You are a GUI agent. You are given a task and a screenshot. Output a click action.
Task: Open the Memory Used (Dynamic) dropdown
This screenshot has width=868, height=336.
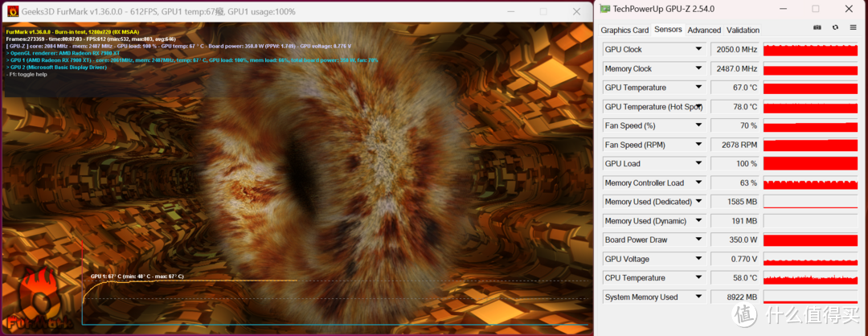coord(698,221)
